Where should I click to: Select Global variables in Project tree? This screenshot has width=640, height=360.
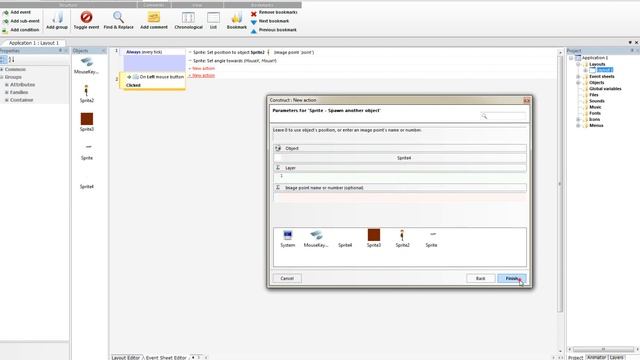click(x=605, y=89)
